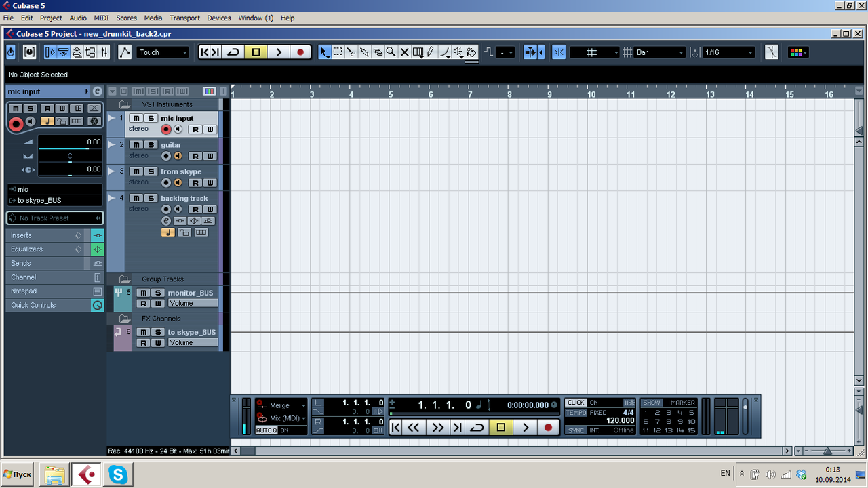Open the Touch automation mode dropdown
868x488 pixels.
coord(184,52)
